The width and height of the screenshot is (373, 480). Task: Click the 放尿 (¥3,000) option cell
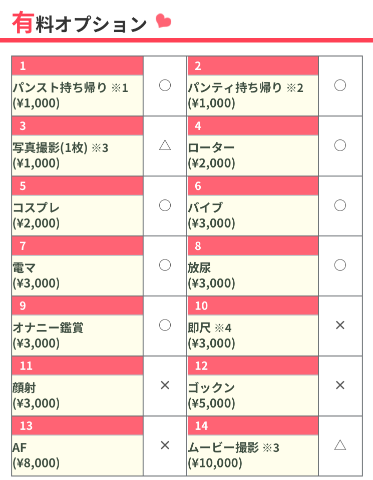(x=253, y=275)
